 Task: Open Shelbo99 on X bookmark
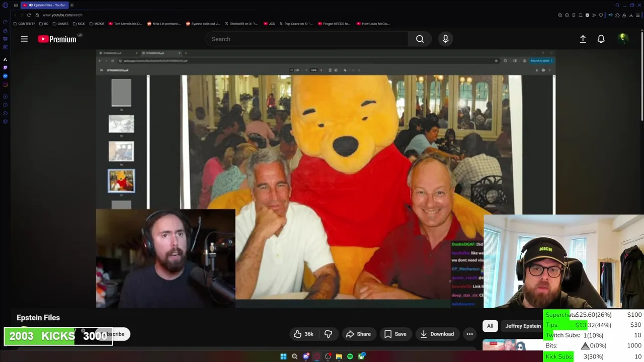(x=242, y=24)
